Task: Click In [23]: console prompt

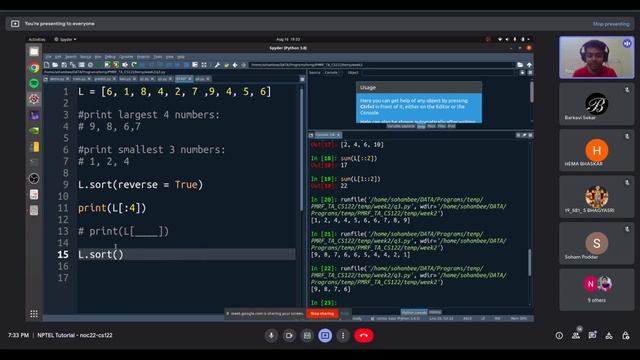Action: [x=324, y=303]
